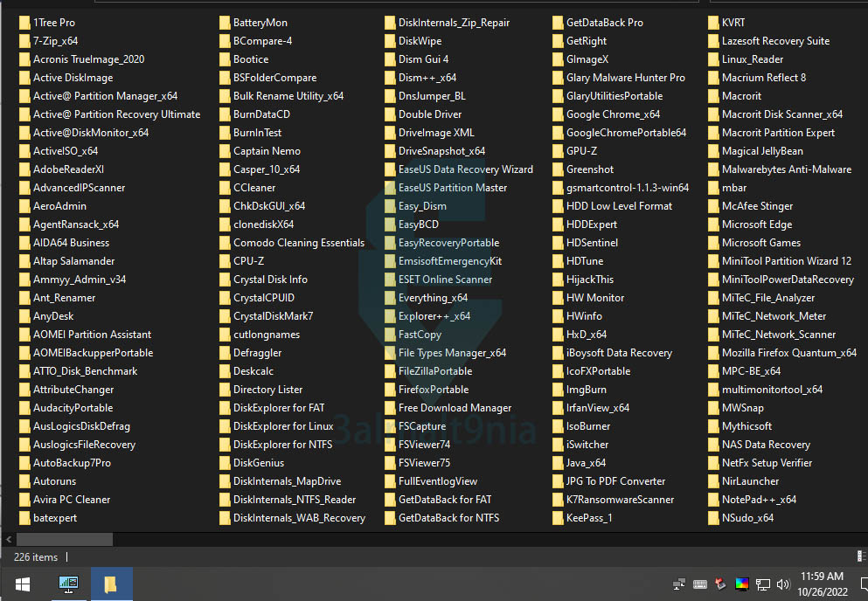Select the BatteryMon folder name
The width and height of the screenshot is (868, 601).
(x=260, y=23)
